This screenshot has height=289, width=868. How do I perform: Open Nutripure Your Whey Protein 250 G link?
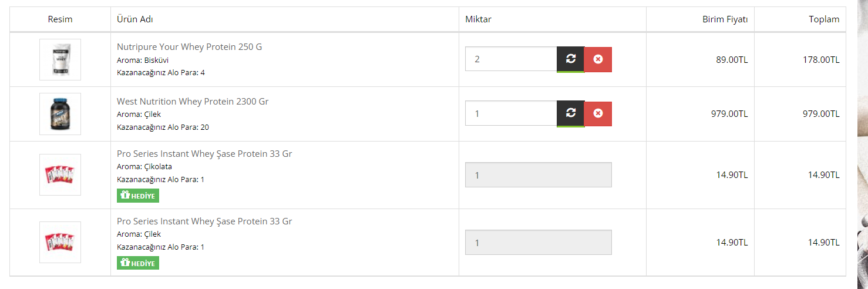[189, 47]
